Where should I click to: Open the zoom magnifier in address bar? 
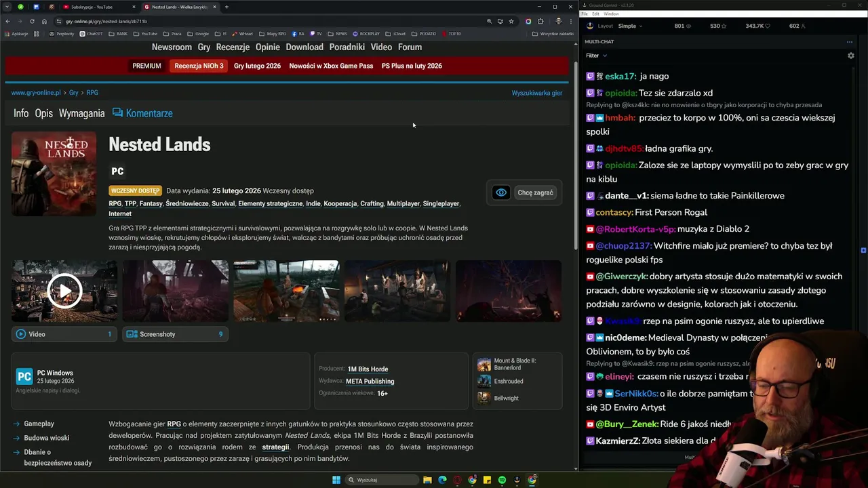489,21
